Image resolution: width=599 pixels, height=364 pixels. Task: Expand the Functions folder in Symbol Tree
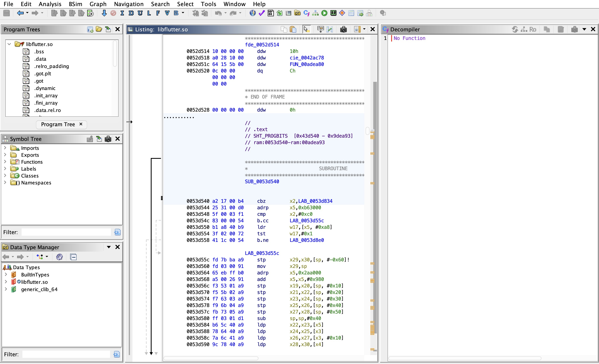point(5,162)
